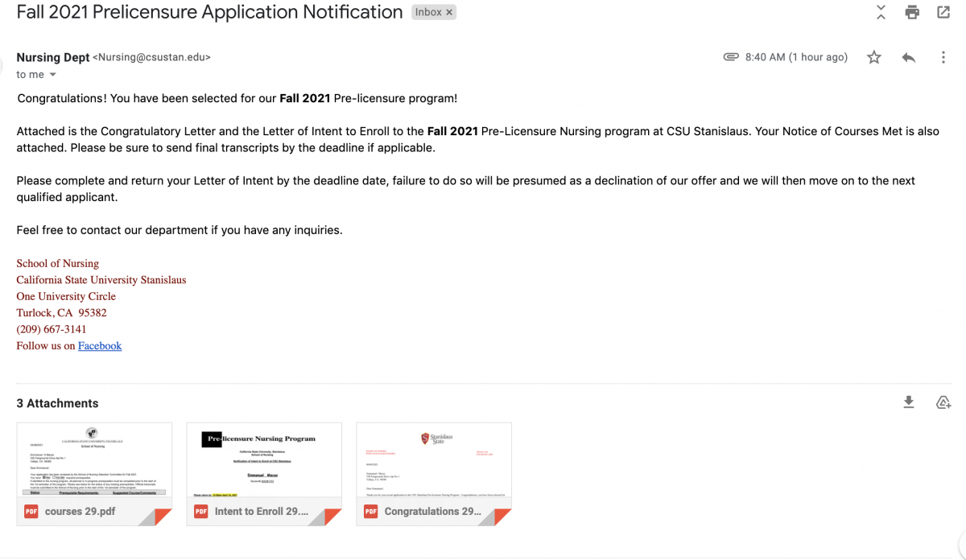Open the Facebook link in the signature
Screen dimensions: 966x560
point(100,346)
